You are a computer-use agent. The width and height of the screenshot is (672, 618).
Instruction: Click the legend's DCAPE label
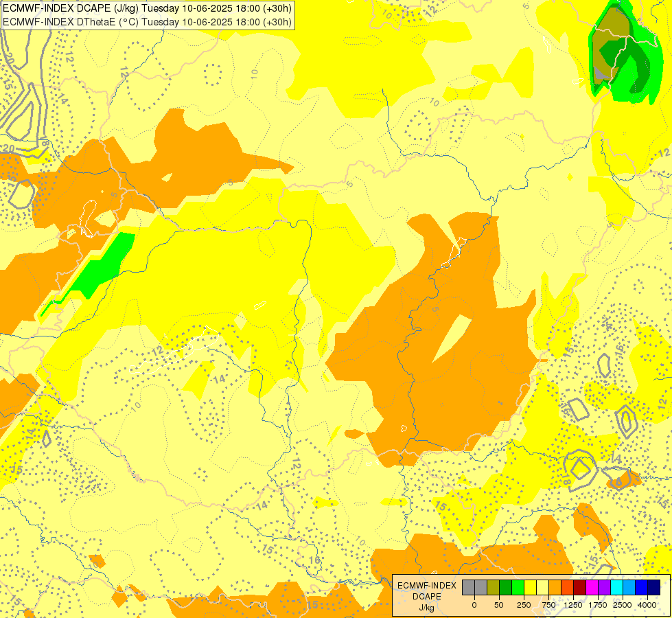427,597
